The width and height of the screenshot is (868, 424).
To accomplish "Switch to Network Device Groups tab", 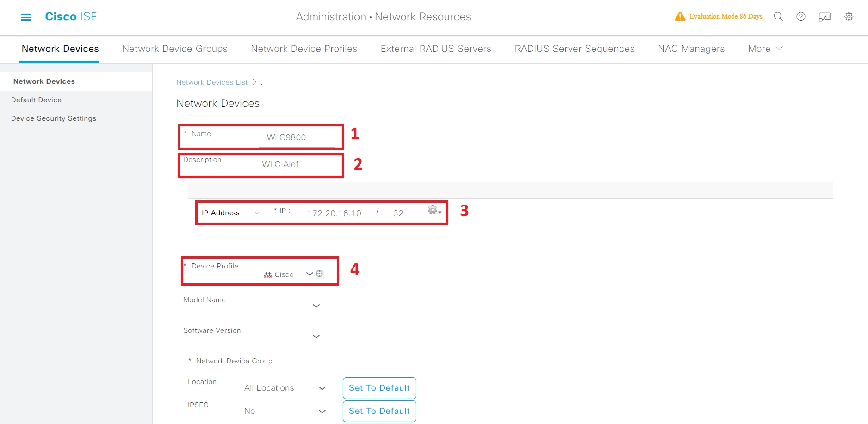I will click(175, 49).
